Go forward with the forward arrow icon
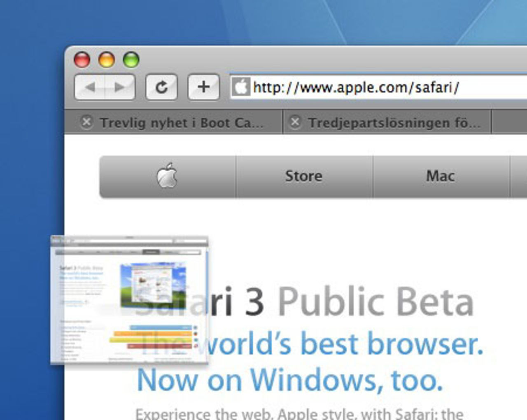Screen dimensions: 527x420 click(119, 87)
